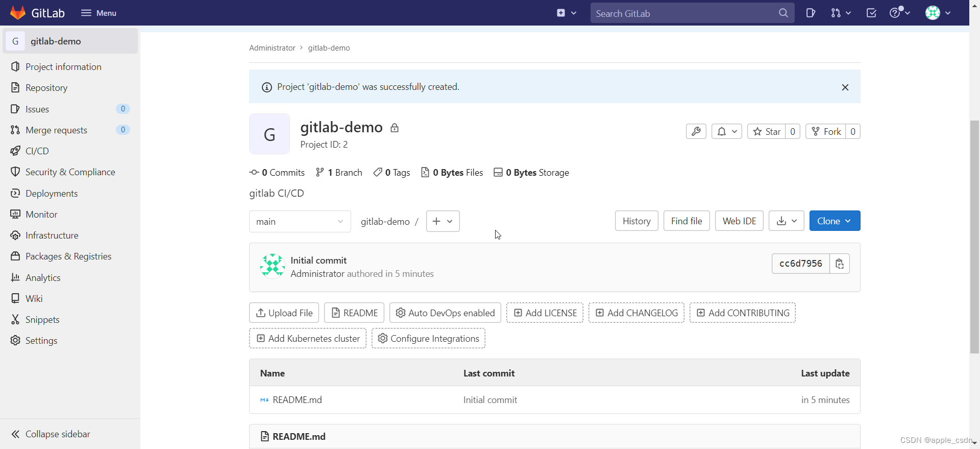Open Repository in sidebar
The image size is (980, 449).
coord(70,88)
